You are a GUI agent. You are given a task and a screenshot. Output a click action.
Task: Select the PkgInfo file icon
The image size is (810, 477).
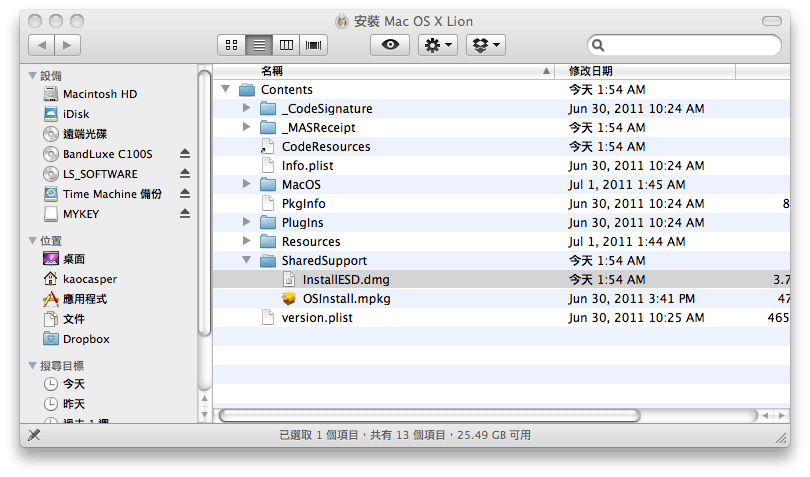[x=268, y=203]
